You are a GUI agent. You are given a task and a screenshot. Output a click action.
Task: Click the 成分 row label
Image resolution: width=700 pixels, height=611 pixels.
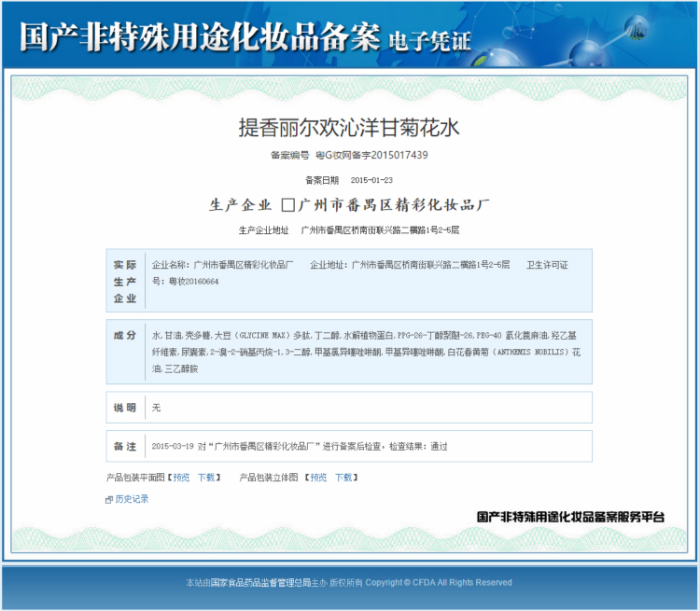click(124, 335)
